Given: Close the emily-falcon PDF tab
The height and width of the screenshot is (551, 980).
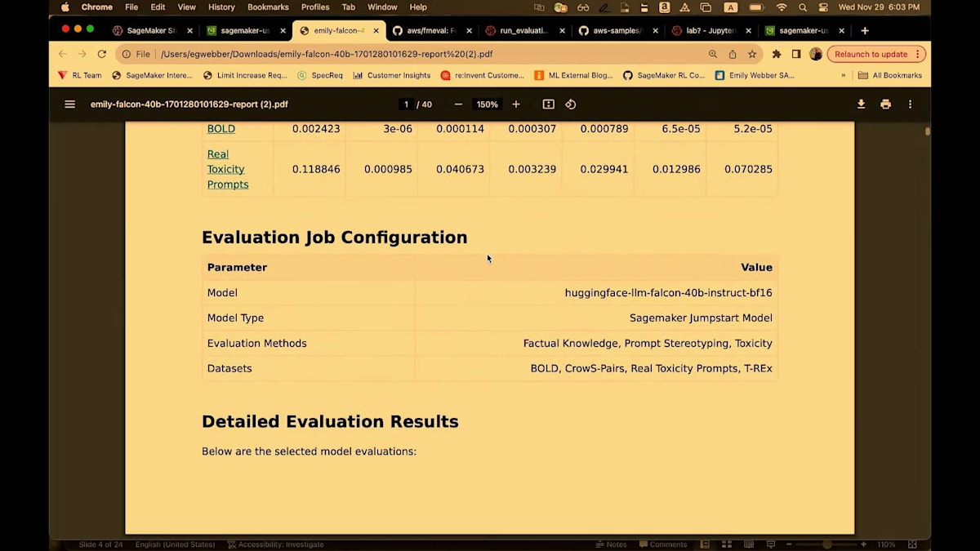Looking at the screenshot, I should [x=376, y=30].
